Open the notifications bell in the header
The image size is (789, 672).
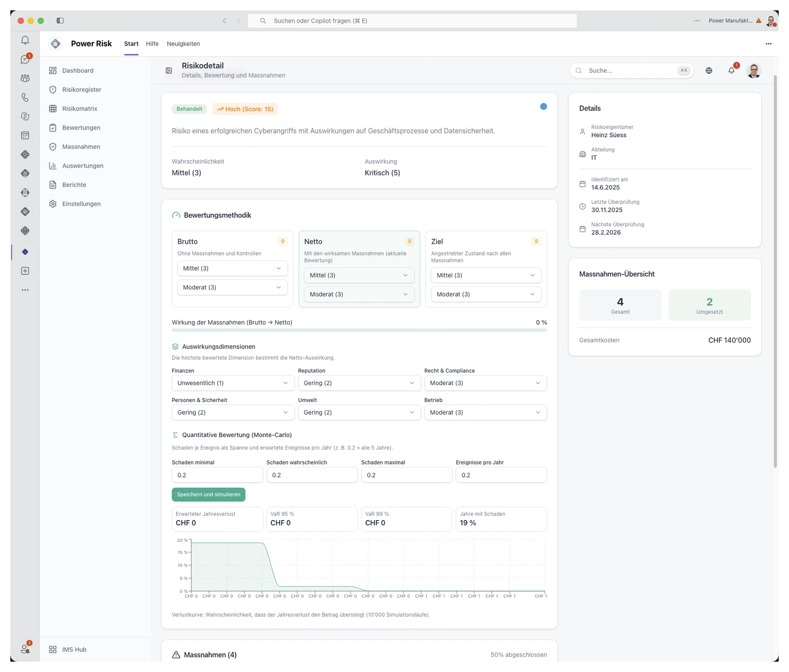pos(731,71)
